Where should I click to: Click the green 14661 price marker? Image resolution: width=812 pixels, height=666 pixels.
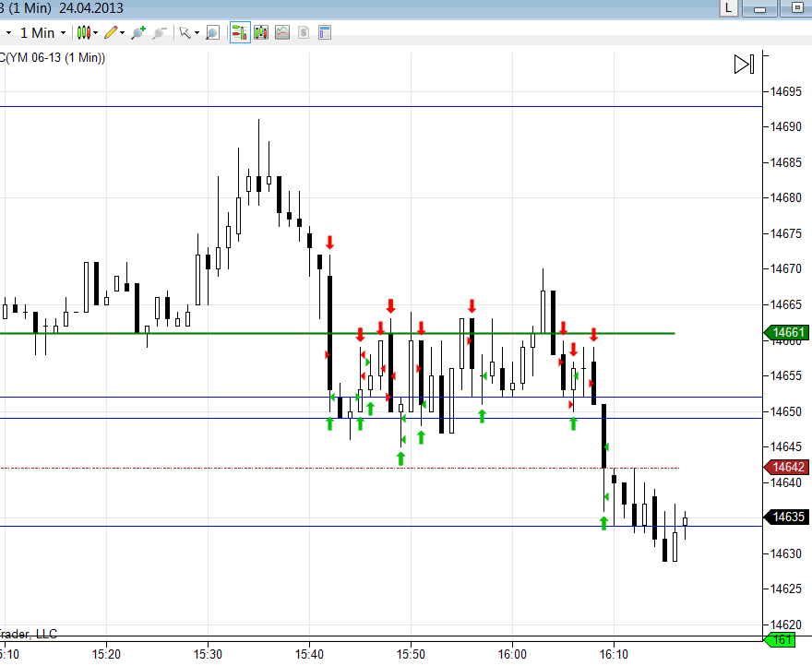[786, 332]
